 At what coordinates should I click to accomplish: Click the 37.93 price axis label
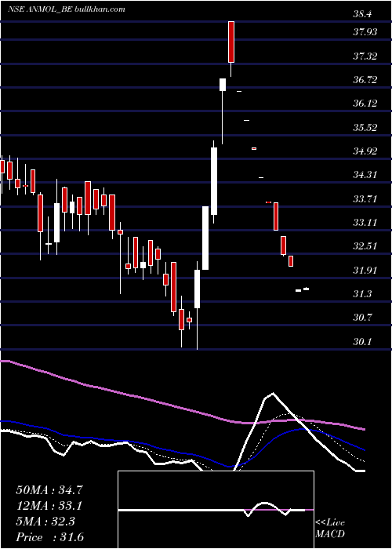pos(365,32)
